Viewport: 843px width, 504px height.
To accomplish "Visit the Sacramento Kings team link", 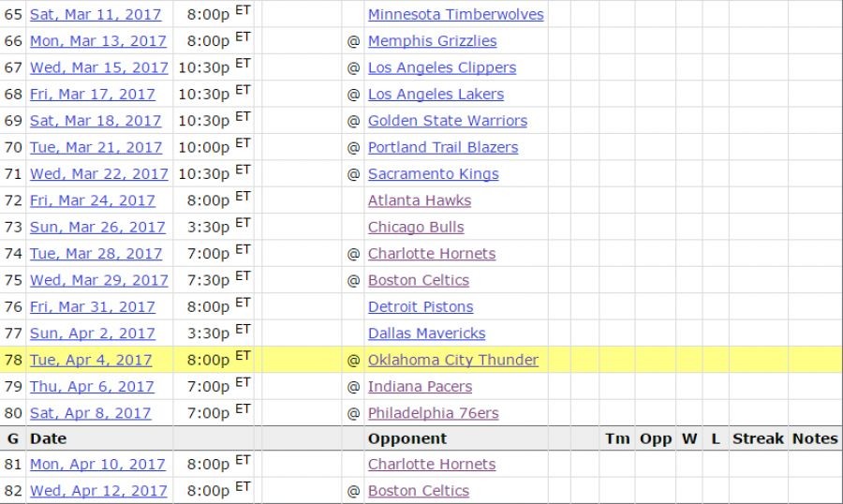I will [x=433, y=174].
